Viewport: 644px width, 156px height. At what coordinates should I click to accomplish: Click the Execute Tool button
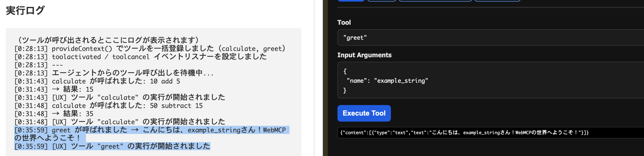click(x=364, y=113)
